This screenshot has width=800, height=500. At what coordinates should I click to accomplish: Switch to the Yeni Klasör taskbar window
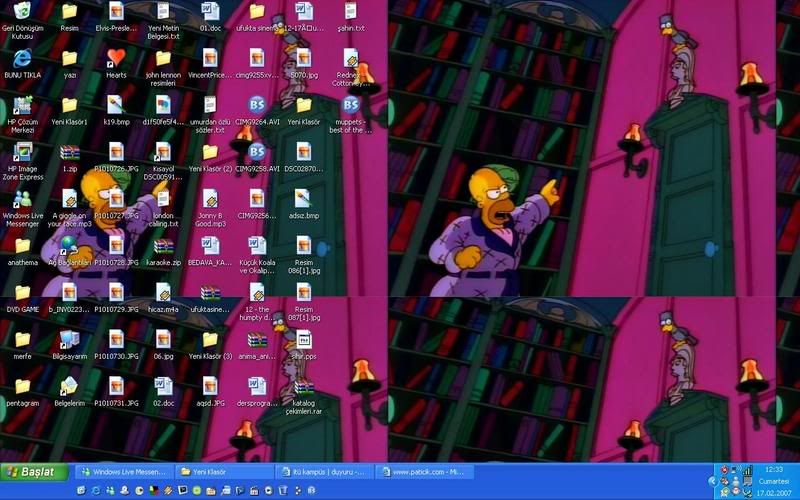click(x=223, y=471)
